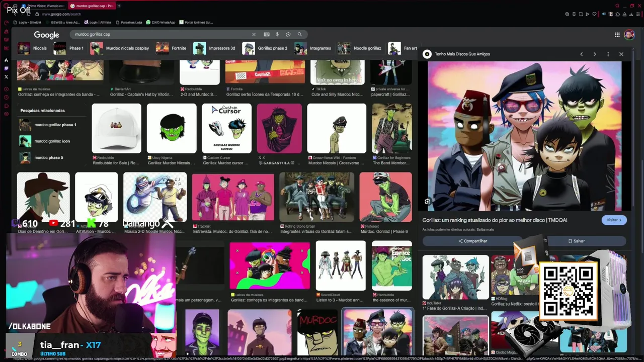Open a new tab with plus button
This screenshot has height=362, width=644.
tap(119, 6)
